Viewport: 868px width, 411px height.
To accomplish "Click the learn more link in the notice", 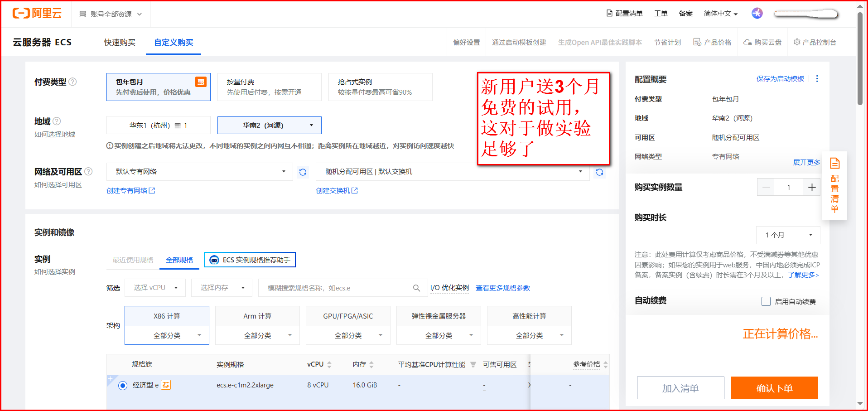I will click(x=803, y=275).
